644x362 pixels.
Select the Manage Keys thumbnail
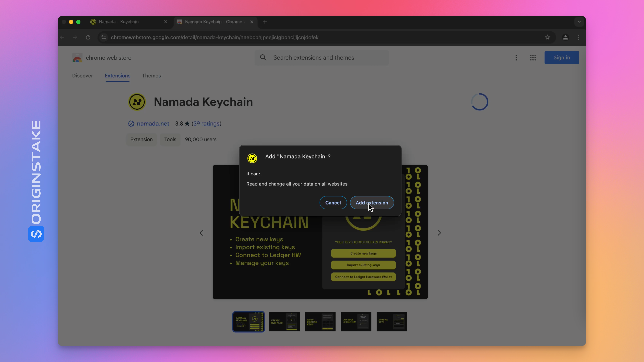(x=392, y=322)
